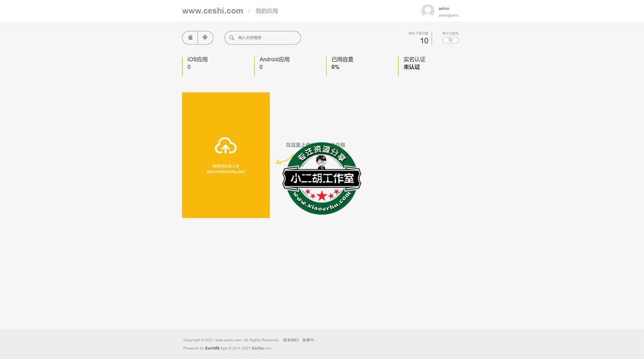Image resolution: width=644 pixels, height=359 pixels.
Task: Open the admin account name menu
Action: pos(444,8)
